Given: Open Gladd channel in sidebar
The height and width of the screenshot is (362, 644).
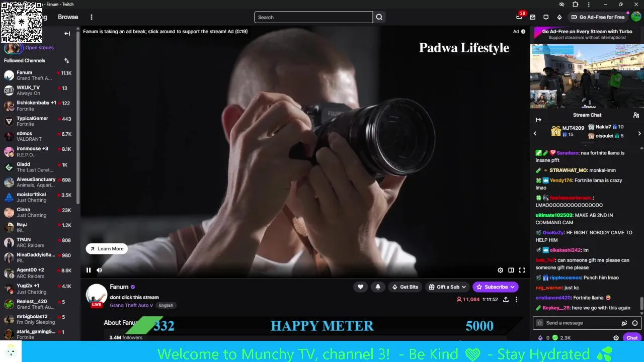Looking at the screenshot, I should 38,167.
